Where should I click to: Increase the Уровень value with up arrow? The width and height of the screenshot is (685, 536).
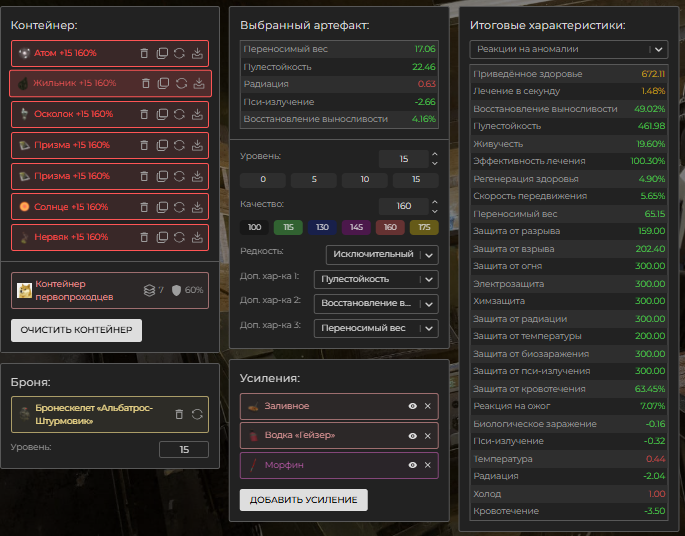pos(435,155)
